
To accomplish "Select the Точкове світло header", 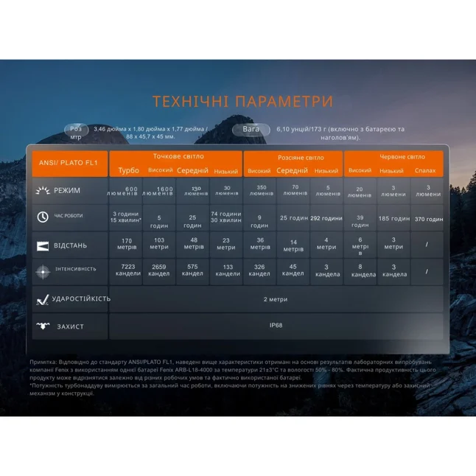I will pos(178,156).
